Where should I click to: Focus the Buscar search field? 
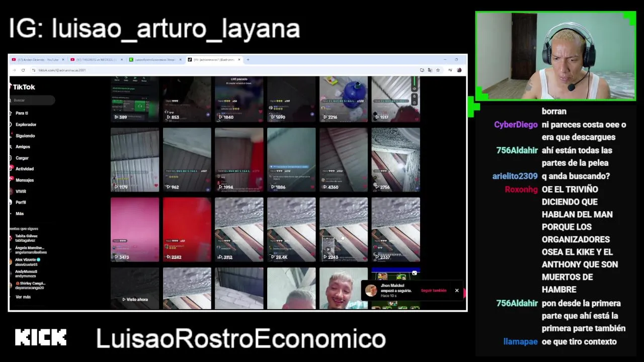coord(33,101)
